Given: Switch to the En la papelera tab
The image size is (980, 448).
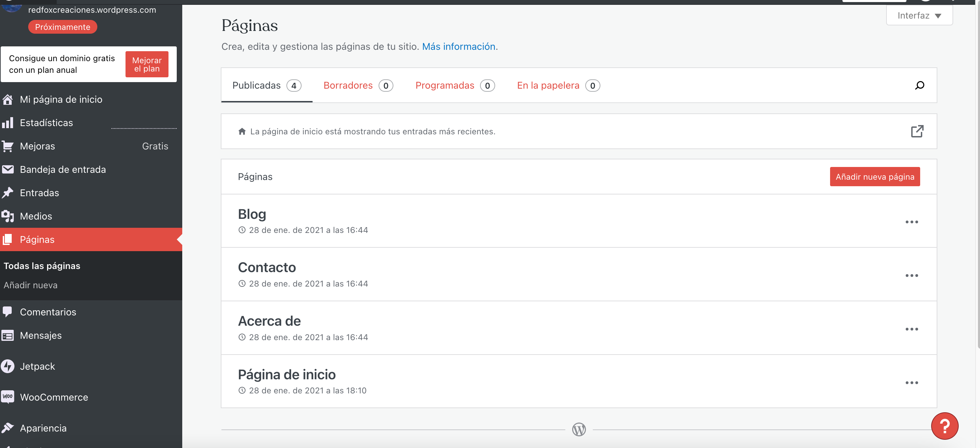Looking at the screenshot, I should coord(558,86).
